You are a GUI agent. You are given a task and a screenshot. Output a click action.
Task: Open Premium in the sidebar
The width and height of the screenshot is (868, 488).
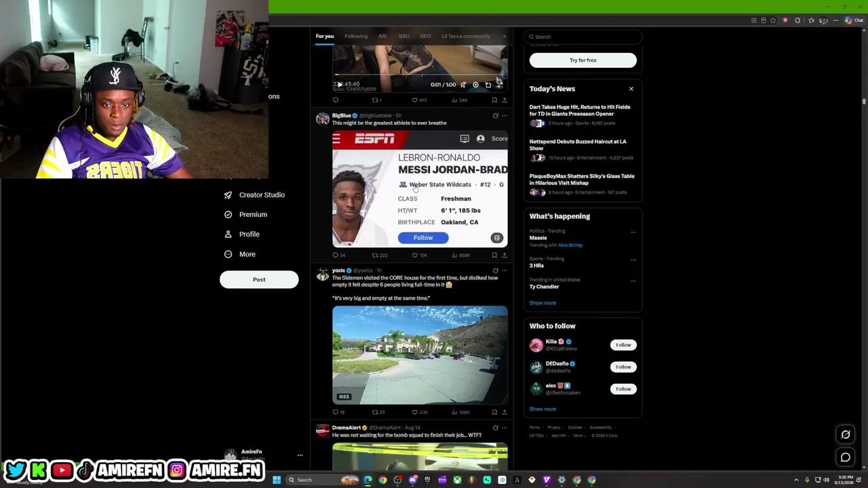[245, 215]
